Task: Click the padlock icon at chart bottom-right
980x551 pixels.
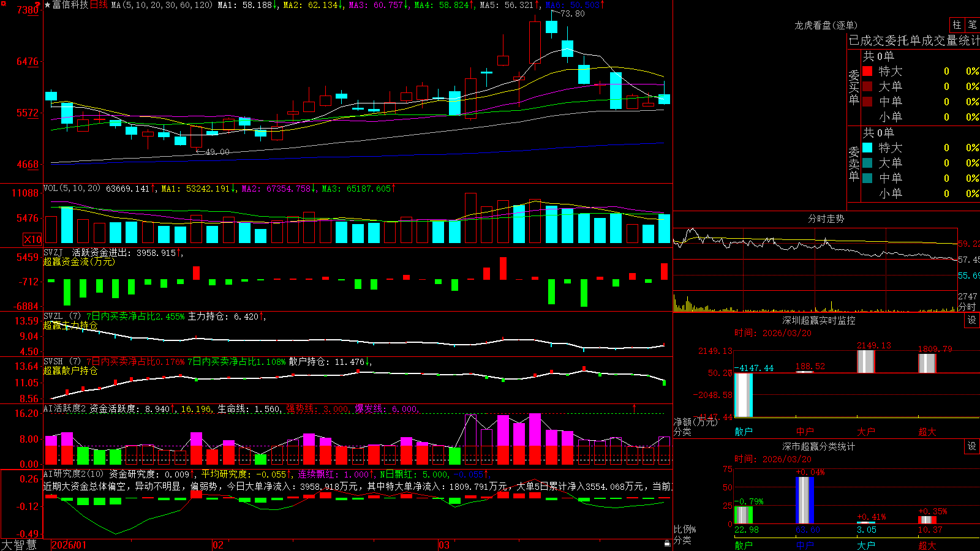Action: [667, 543]
